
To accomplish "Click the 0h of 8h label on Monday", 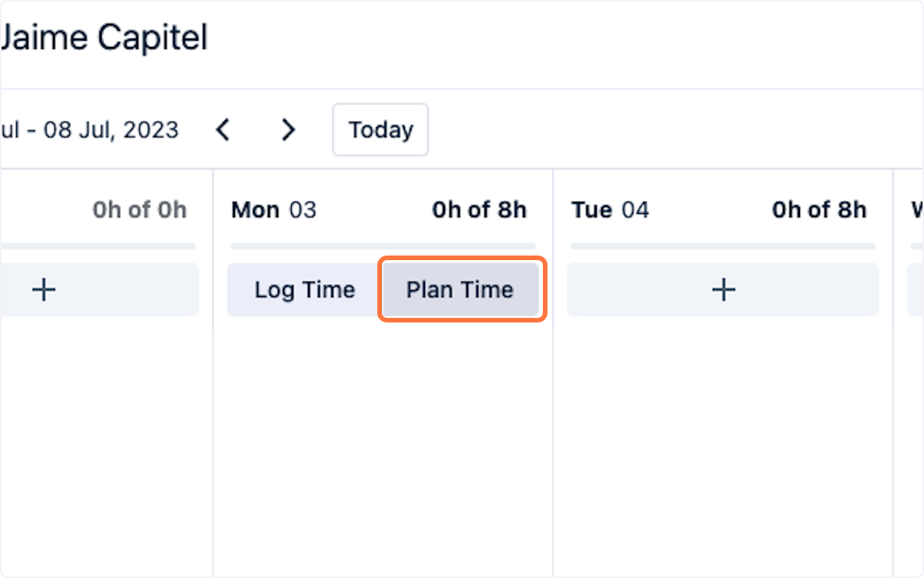I will tap(479, 210).
